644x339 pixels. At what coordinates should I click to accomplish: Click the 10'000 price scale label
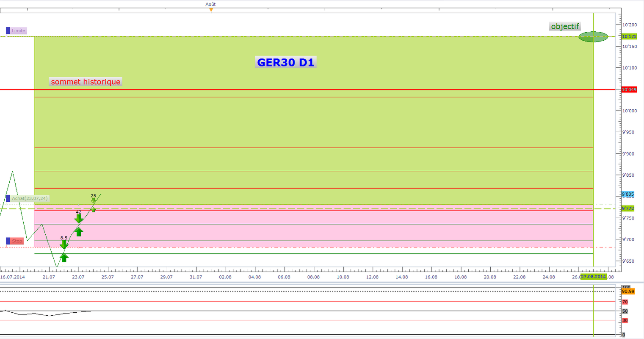point(630,111)
